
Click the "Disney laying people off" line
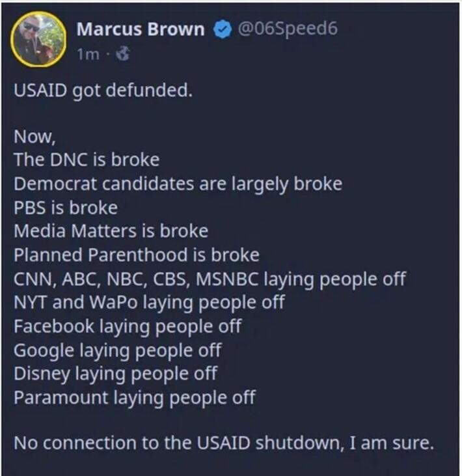coord(115,373)
